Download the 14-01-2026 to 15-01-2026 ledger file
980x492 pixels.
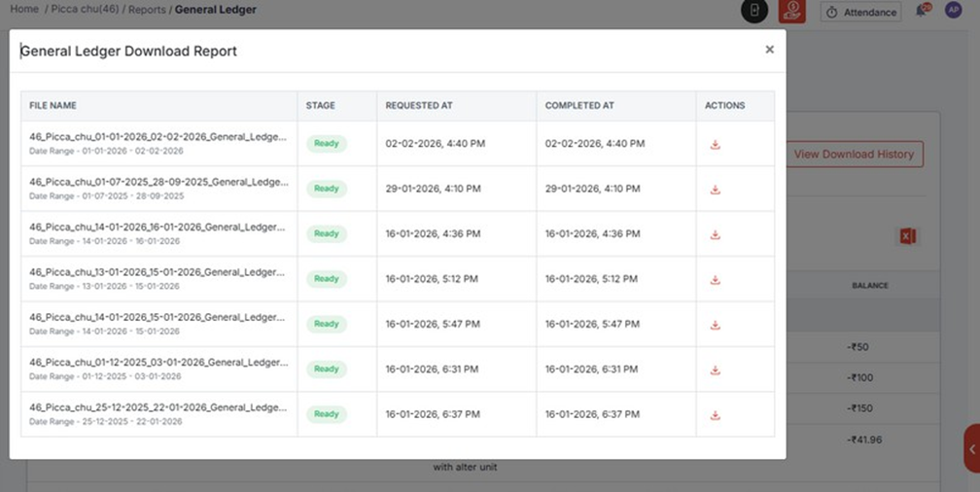(x=715, y=325)
